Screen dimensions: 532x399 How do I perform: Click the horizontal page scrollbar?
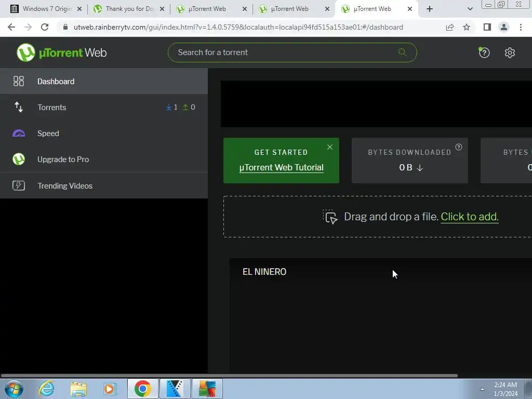(229, 376)
